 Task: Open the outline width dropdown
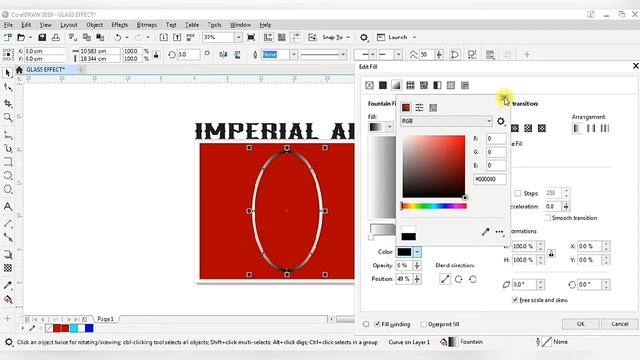coord(293,54)
